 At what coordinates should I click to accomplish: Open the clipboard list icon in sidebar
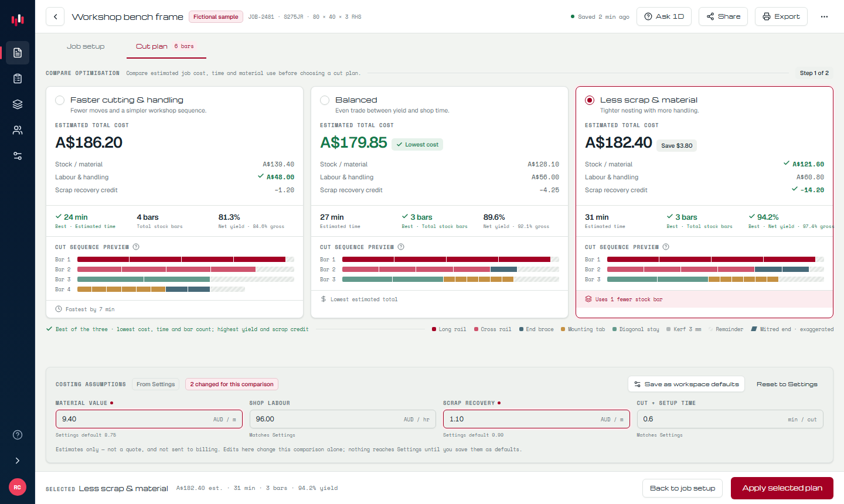tap(18, 79)
